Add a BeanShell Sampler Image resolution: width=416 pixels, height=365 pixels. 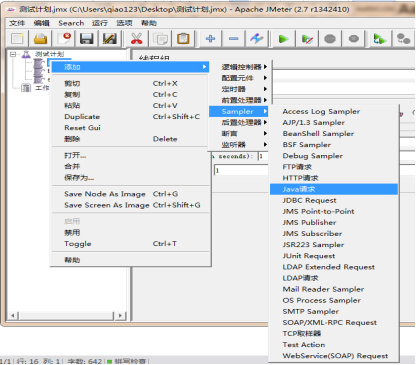tap(334, 134)
